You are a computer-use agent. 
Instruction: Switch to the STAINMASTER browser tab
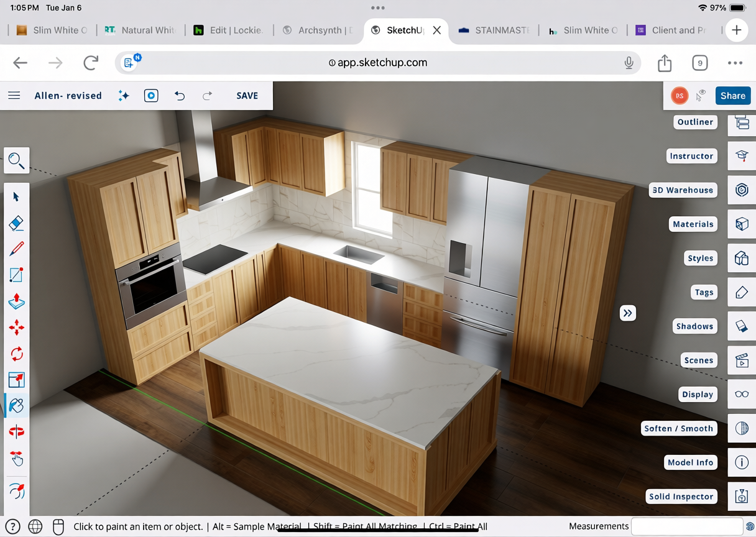494,30
